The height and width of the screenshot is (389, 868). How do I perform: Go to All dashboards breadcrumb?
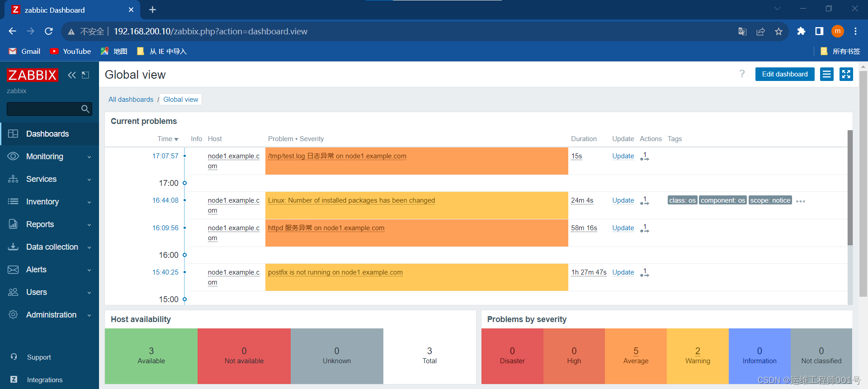(131, 100)
